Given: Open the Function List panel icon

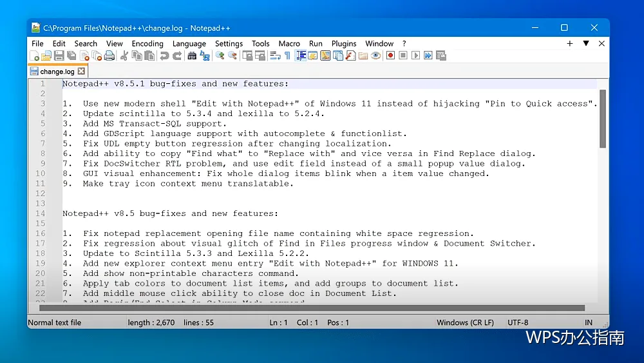Looking at the screenshot, I should (350, 55).
